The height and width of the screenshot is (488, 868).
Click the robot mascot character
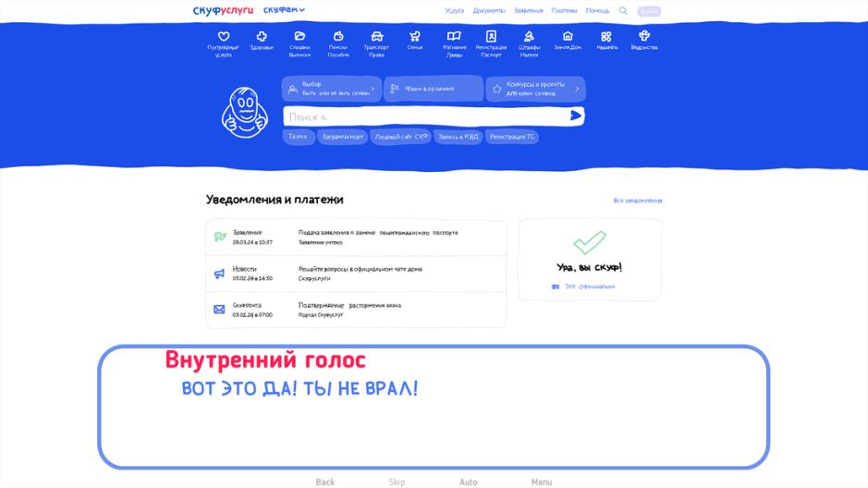click(245, 113)
